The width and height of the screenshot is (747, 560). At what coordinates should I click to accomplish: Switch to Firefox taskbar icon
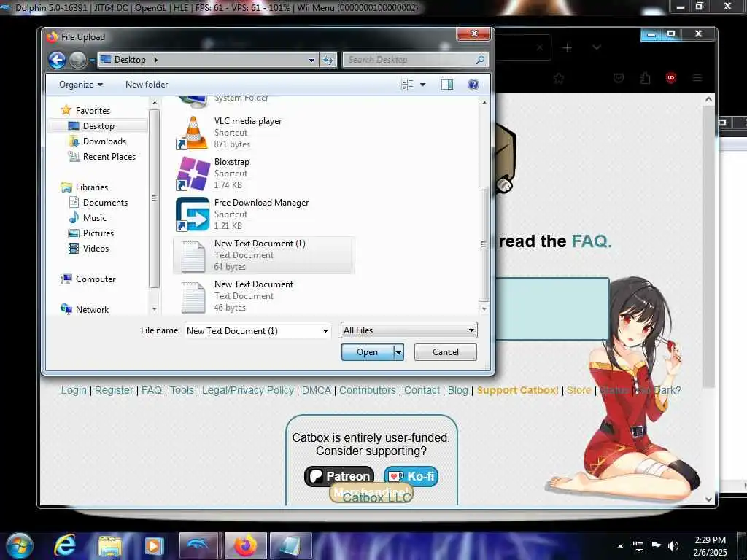(x=245, y=545)
